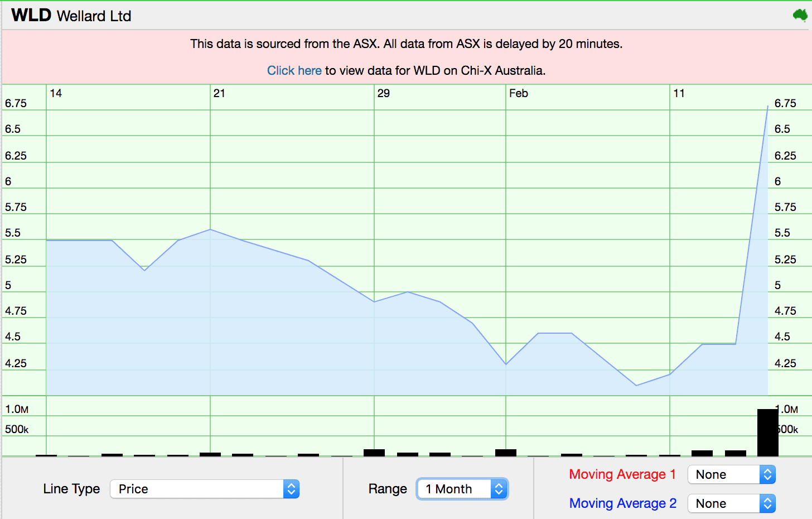Follow the 'Click here' Chi-X link
The width and height of the screenshot is (812, 519).
294,70
